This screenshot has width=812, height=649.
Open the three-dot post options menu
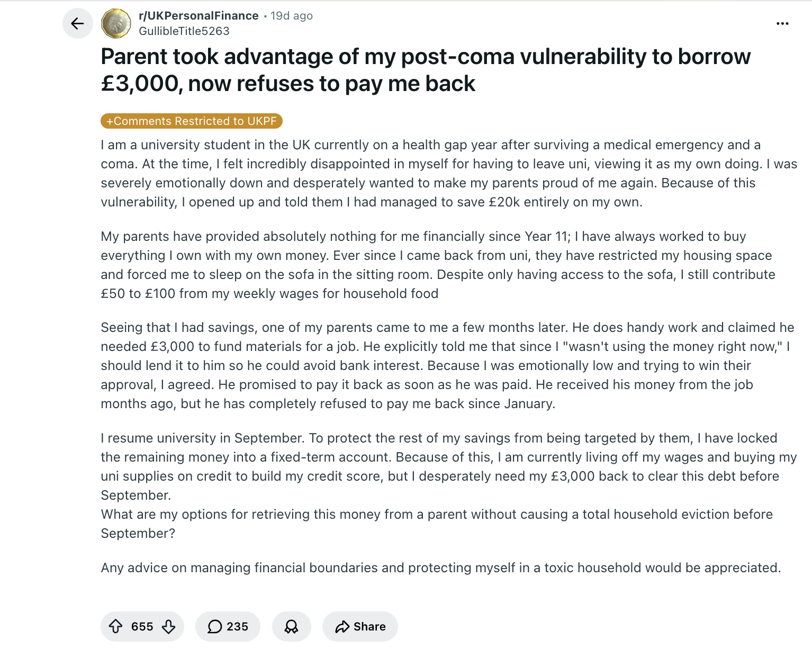pos(782,23)
